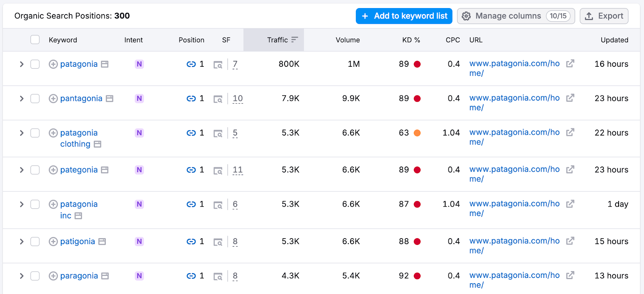Click the plus icon next to patagonia clothing

pyautogui.click(x=53, y=133)
